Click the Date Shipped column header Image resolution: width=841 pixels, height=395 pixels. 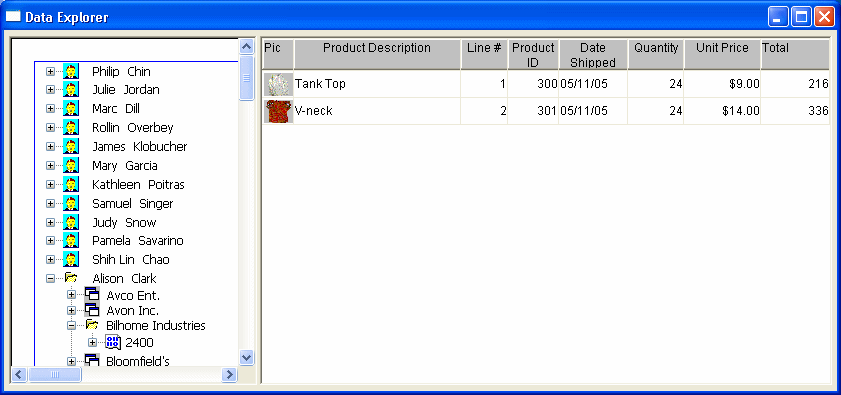click(593, 54)
